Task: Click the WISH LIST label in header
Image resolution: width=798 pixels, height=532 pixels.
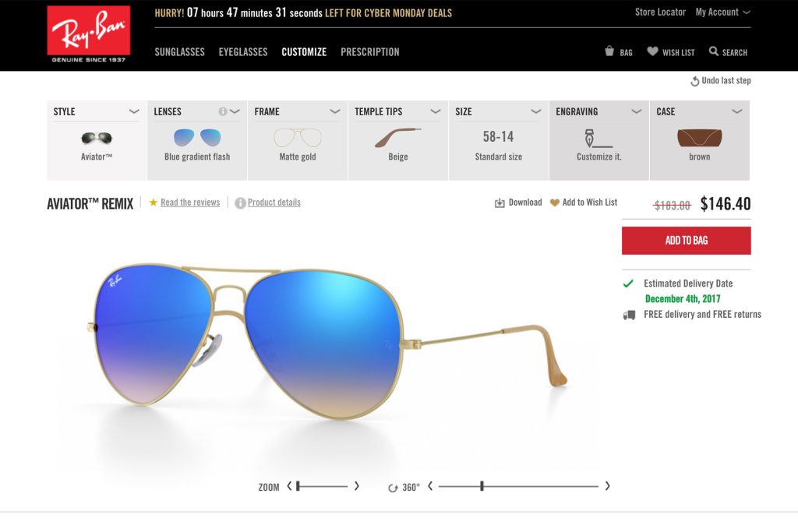Action: point(679,52)
